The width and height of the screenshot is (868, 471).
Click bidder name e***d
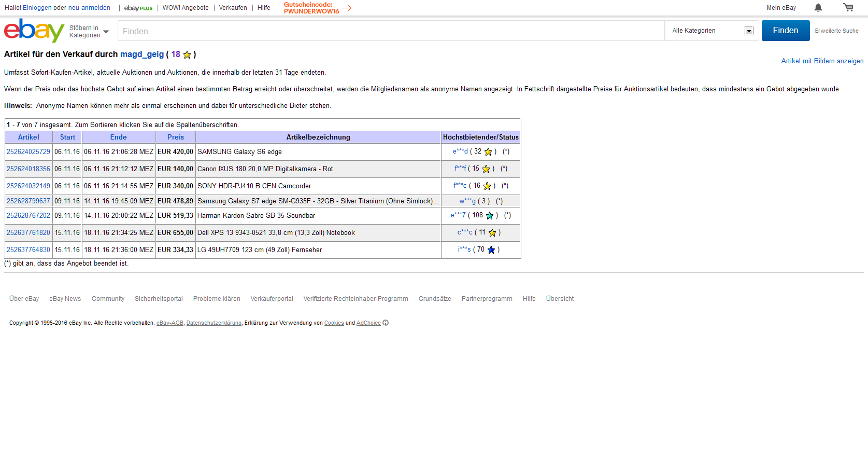click(460, 151)
